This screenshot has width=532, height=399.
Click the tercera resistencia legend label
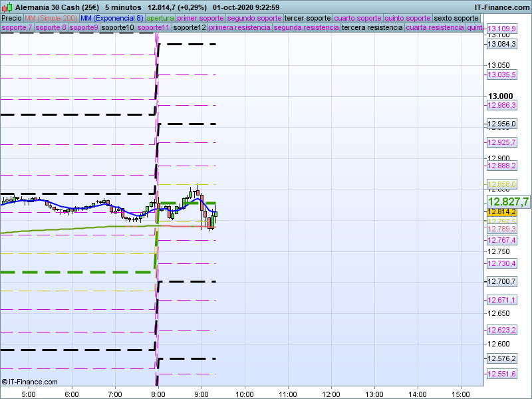coord(372,27)
